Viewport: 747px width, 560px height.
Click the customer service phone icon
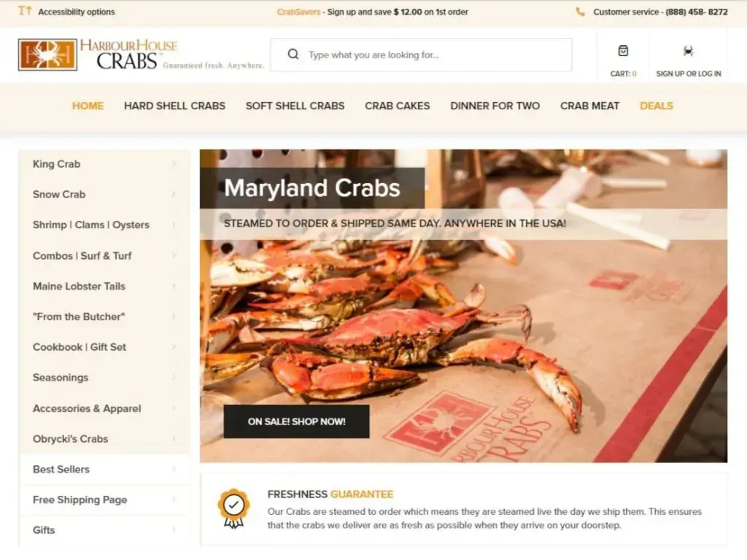click(x=580, y=12)
